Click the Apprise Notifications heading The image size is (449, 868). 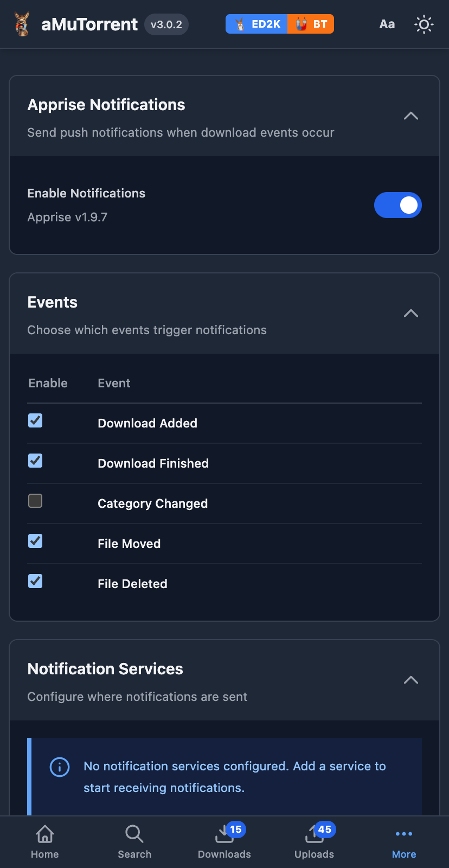tap(106, 105)
